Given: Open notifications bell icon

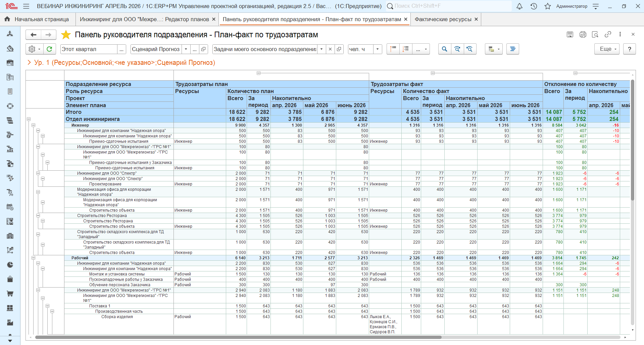Looking at the screenshot, I should pyautogui.click(x=519, y=6).
